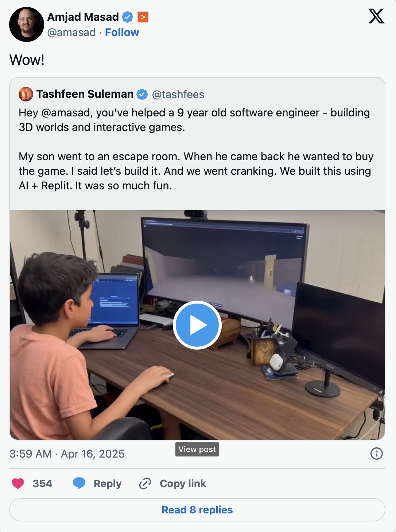Open Tashfeen Suleman's small avatar
The height and width of the screenshot is (532, 396).
[x=26, y=94]
